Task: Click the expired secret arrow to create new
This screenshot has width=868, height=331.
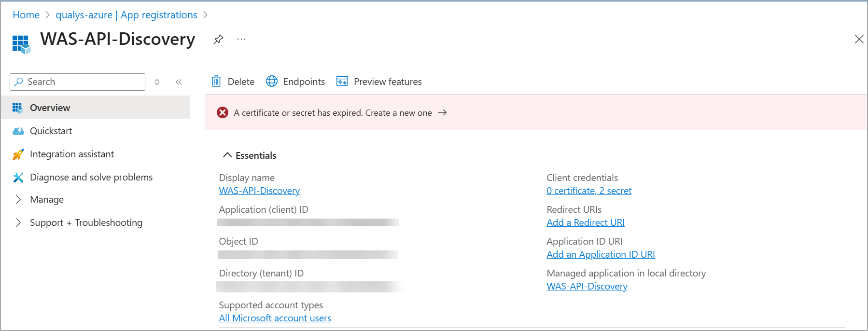Action: (442, 113)
